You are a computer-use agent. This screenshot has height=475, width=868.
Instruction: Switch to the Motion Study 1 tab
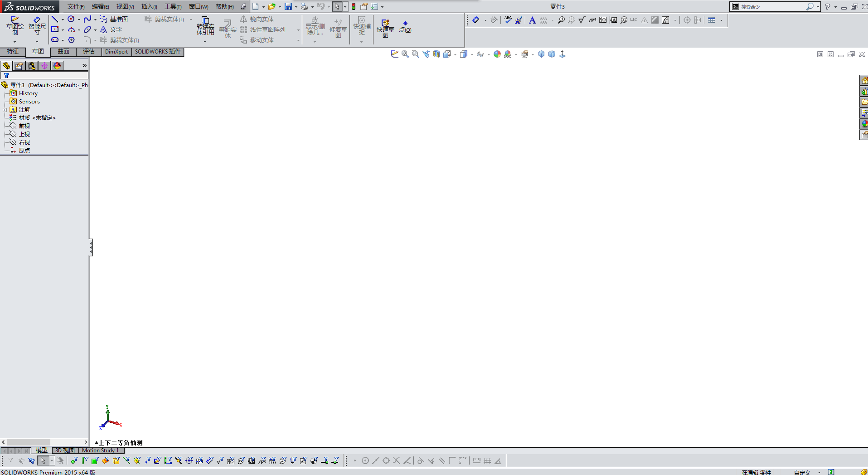pos(101,451)
